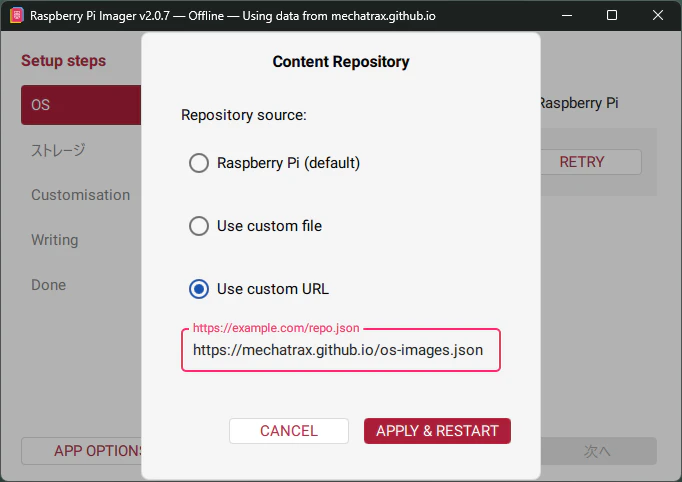Click the Content Repository dialog title
The width and height of the screenshot is (682, 482).
[x=341, y=62]
